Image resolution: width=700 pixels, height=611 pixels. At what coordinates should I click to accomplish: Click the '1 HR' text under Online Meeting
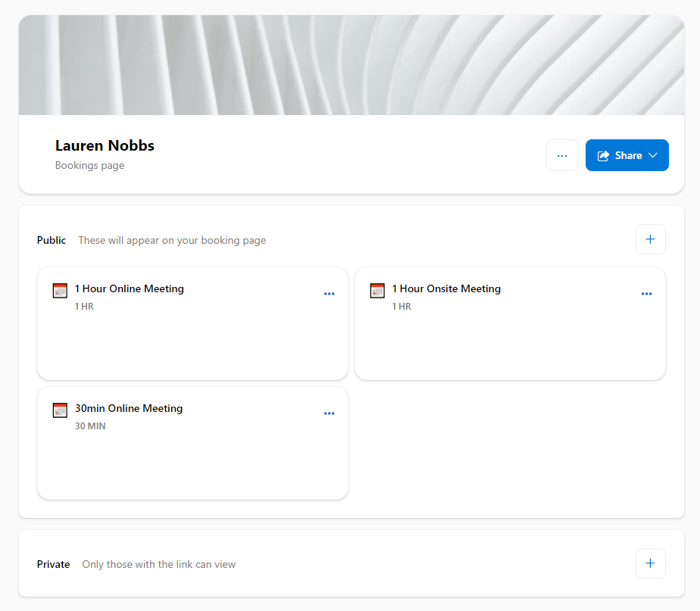pos(84,307)
